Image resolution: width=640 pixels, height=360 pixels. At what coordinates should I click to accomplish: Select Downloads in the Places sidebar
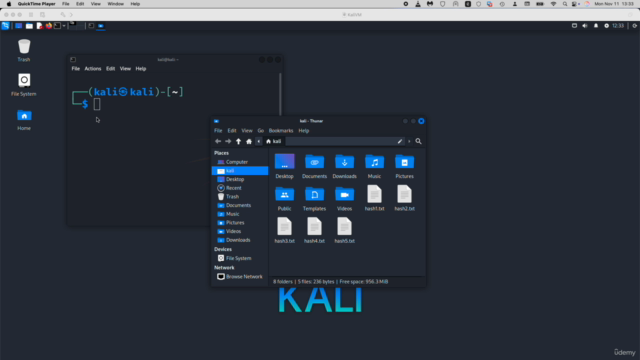pos(240,240)
